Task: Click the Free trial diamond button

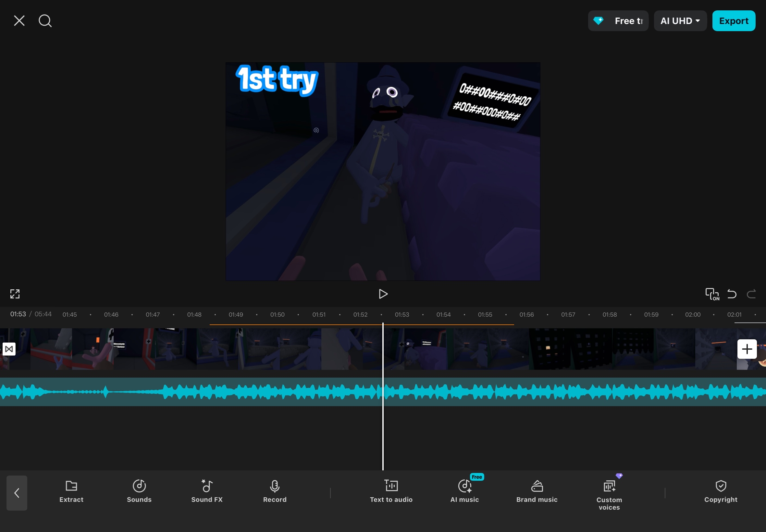Action: [x=618, y=21]
